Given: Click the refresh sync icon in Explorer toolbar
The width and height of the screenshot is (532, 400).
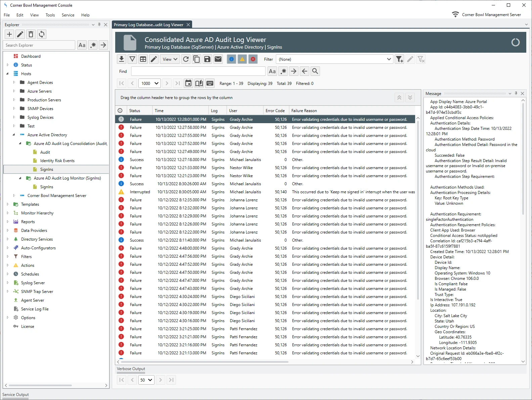Looking at the screenshot, I should coord(42,34).
